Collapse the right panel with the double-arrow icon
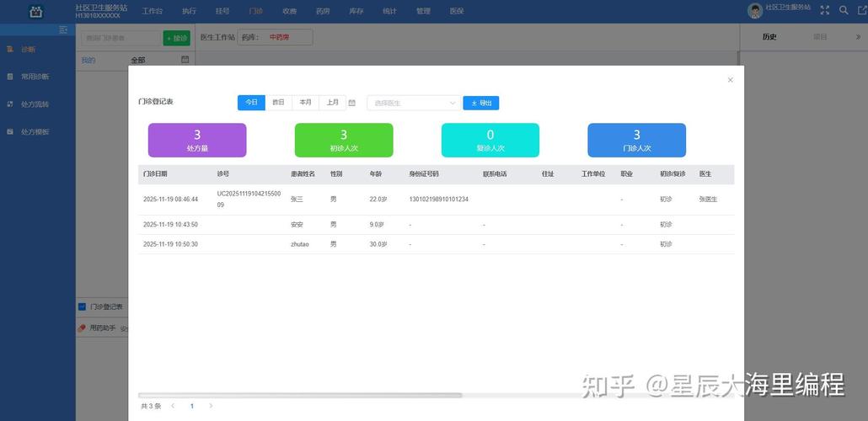Viewport: 868px width, 421px height. (858, 37)
